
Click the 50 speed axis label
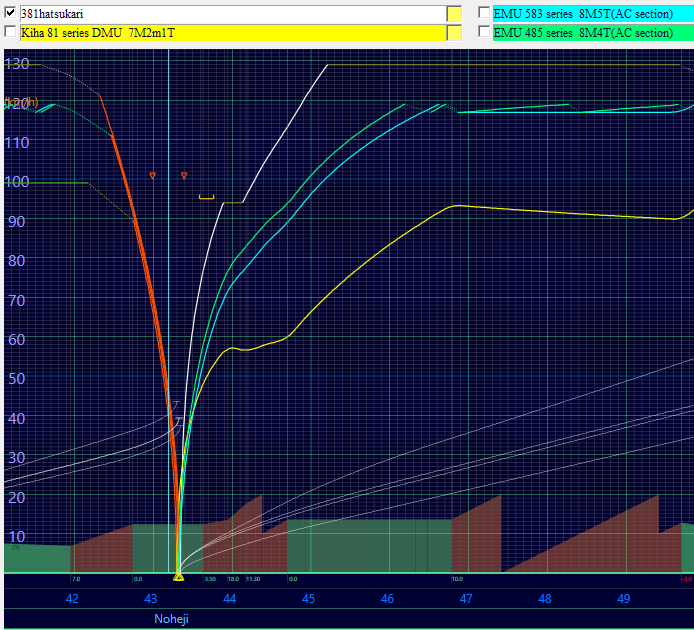click(x=17, y=379)
